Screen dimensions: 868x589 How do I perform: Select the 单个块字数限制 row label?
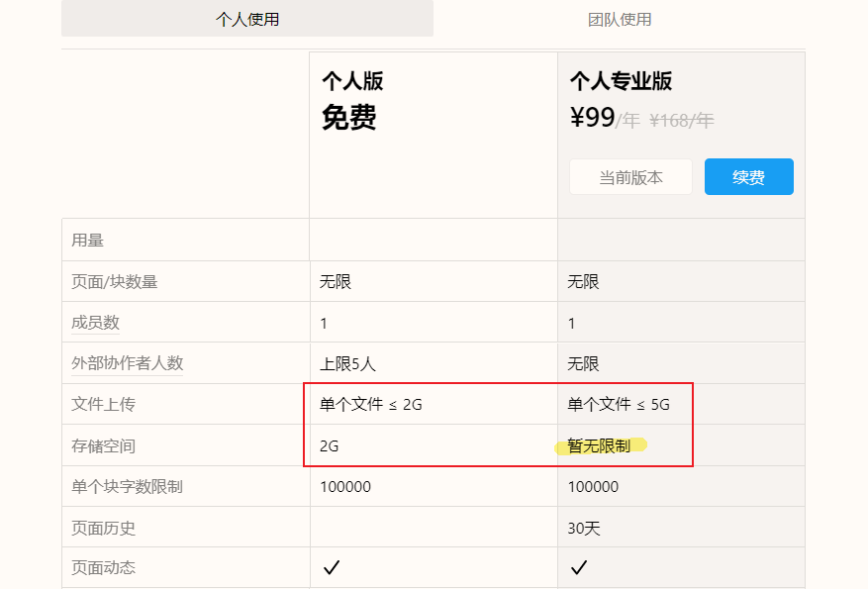point(127,486)
